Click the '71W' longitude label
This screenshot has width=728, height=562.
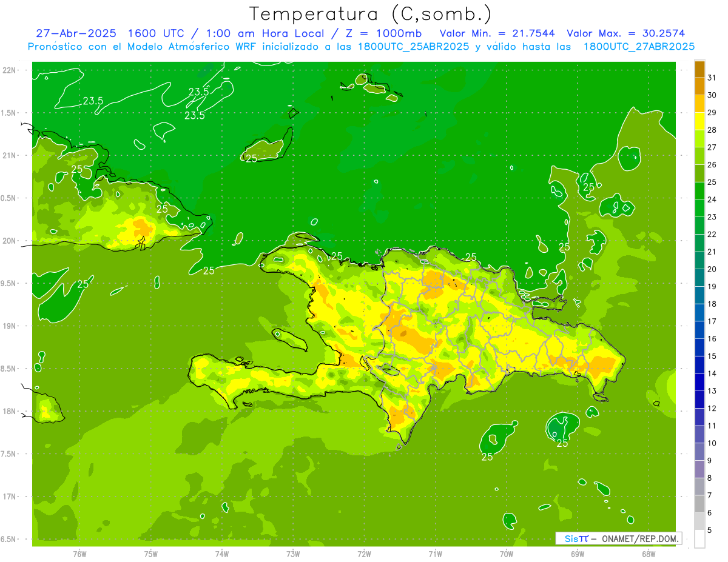[x=435, y=554]
